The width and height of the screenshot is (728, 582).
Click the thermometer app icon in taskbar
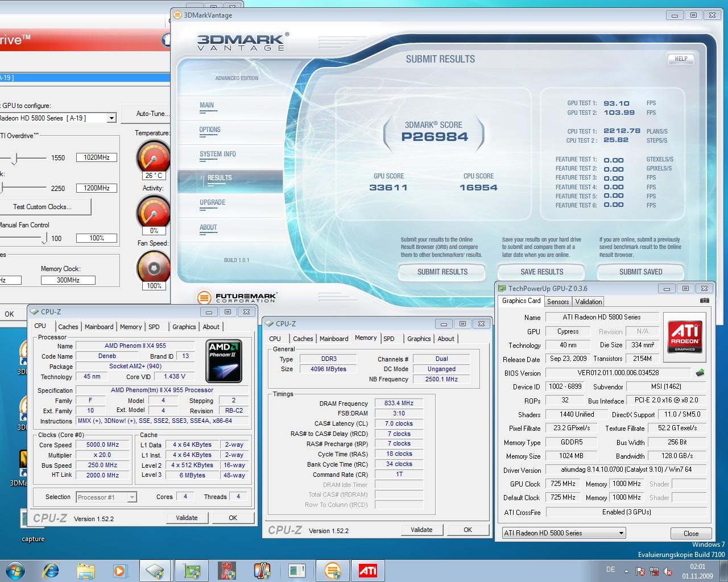pyautogui.click(x=262, y=570)
